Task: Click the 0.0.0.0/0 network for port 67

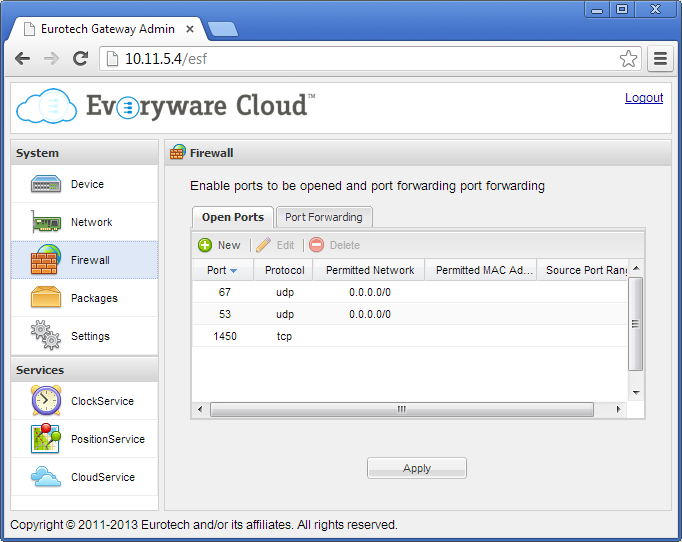Action: (370, 292)
